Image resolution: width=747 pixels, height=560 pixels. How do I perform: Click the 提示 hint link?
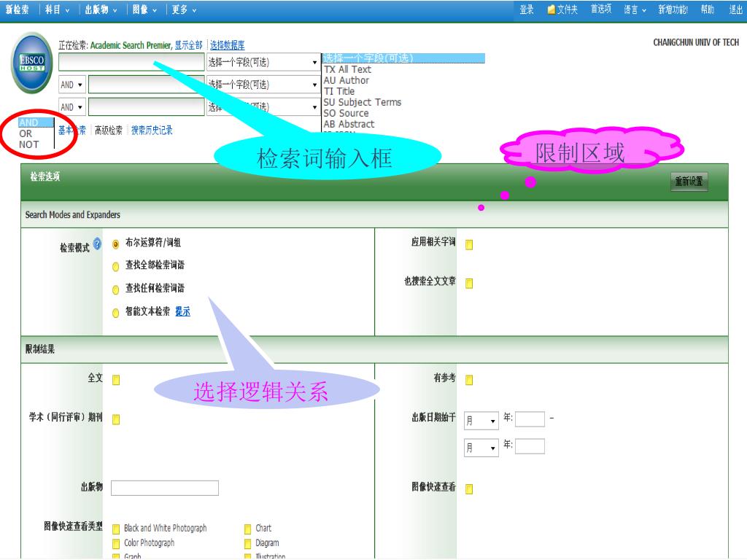click(x=182, y=312)
